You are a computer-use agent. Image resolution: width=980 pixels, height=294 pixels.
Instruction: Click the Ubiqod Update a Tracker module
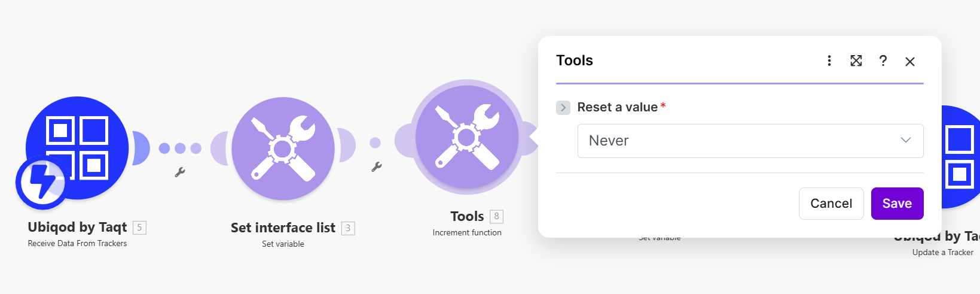(958, 156)
